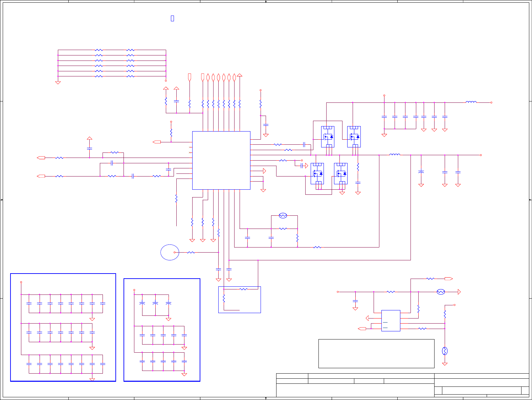This screenshot has height=400, width=532.
Task: Click the circular test point symbol
Action: click(x=170, y=252)
